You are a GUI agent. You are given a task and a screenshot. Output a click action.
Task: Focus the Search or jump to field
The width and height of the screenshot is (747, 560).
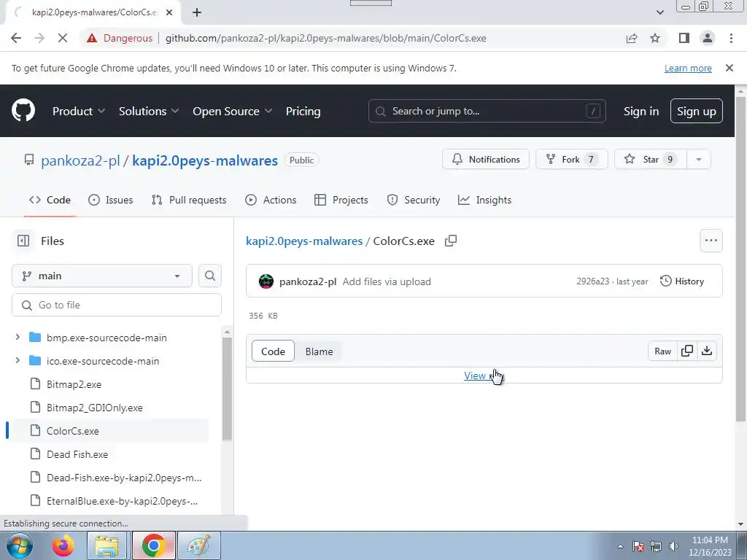tap(487, 111)
